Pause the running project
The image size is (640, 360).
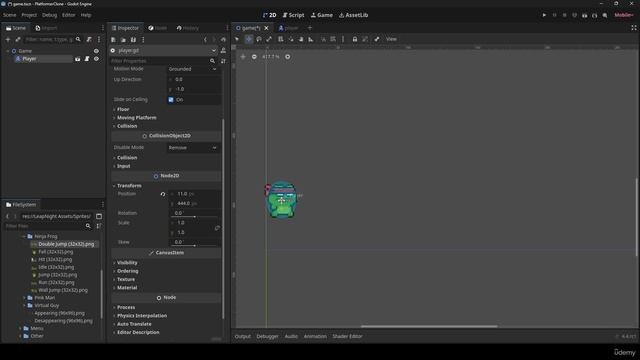pyautogui.click(x=554, y=15)
